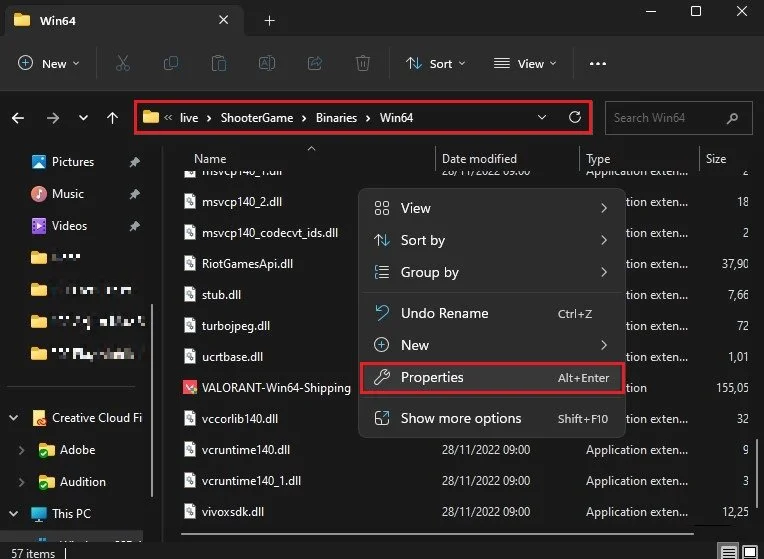This screenshot has height=559, width=764.
Task: Click the search magnifier icon
Action: [732, 118]
